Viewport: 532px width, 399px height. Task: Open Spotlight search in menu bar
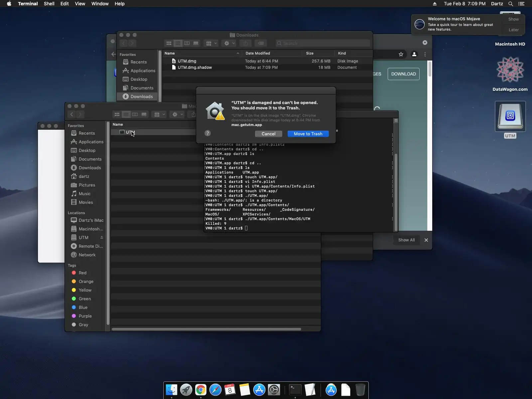click(x=511, y=4)
